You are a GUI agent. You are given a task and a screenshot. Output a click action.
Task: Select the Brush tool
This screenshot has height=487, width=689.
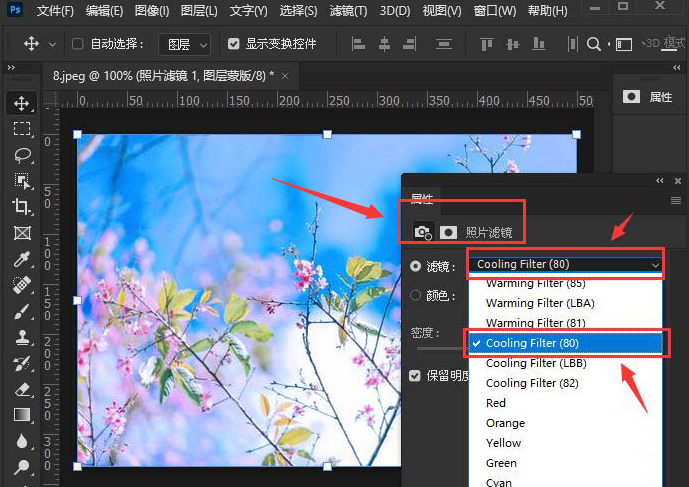pyautogui.click(x=22, y=311)
